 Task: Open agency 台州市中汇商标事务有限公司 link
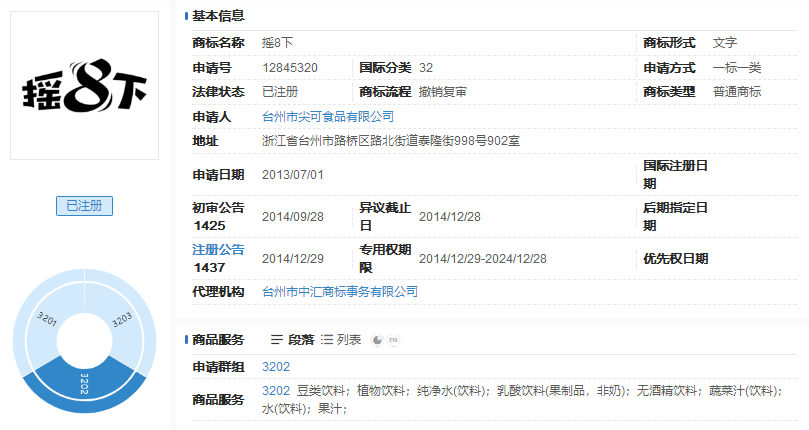coord(340,292)
